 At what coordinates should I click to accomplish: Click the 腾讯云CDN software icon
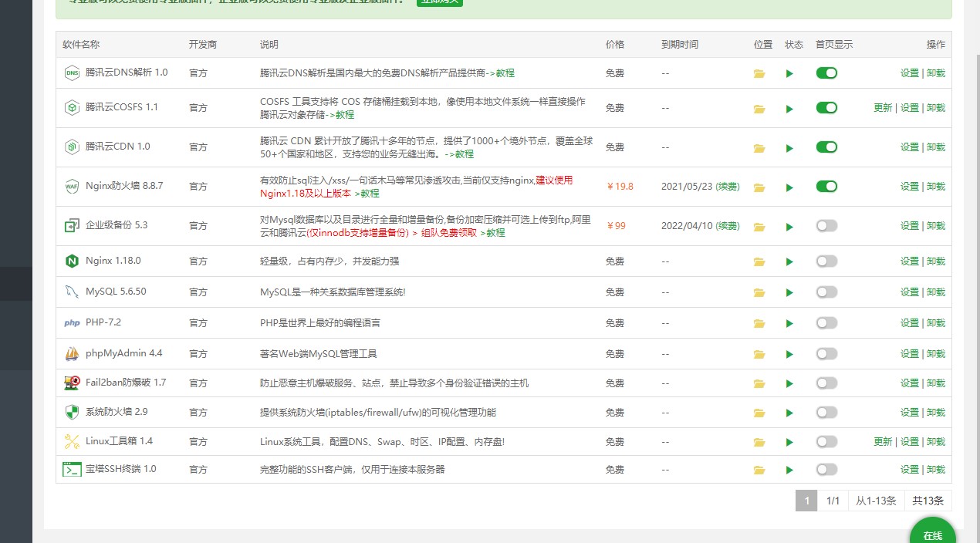[x=72, y=147]
